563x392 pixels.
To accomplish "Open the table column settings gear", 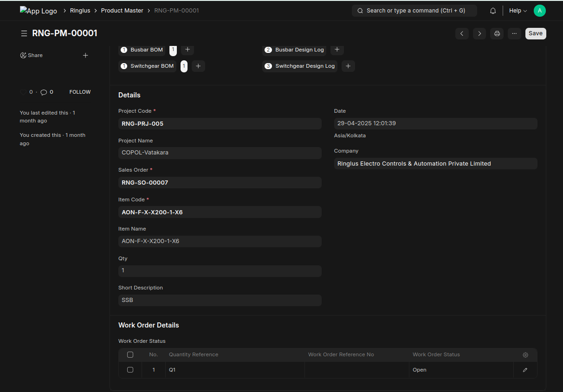I will coord(525,355).
